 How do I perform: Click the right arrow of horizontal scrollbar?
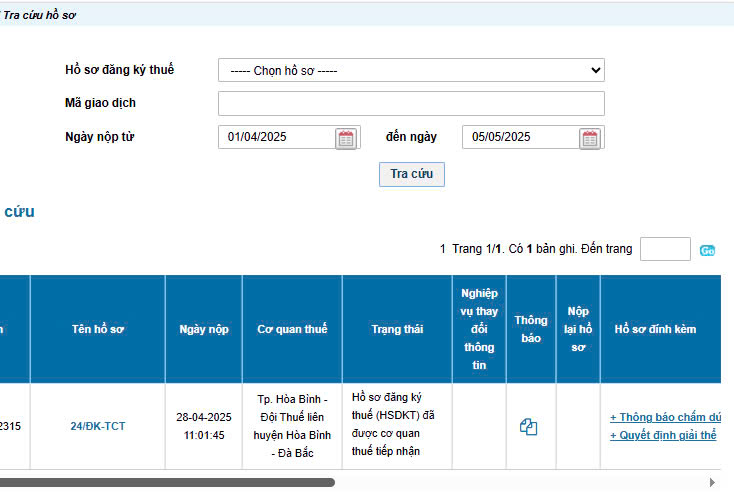[712, 482]
